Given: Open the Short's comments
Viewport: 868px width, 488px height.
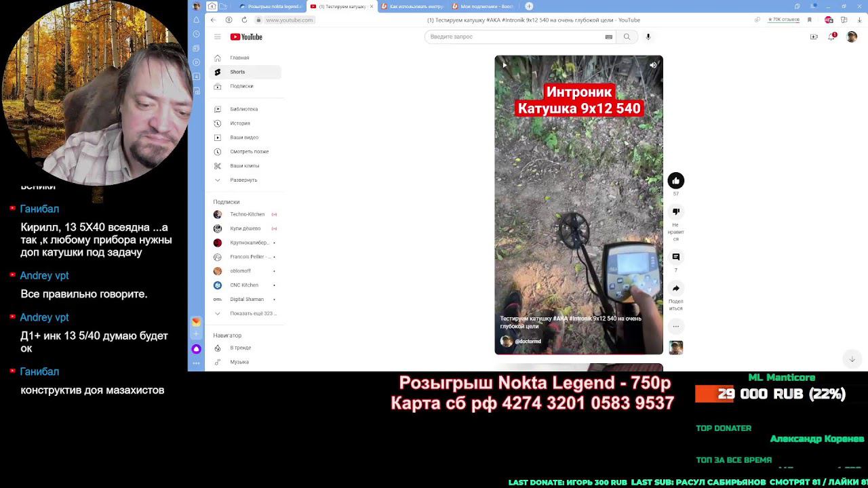Looking at the screenshot, I should point(676,257).
